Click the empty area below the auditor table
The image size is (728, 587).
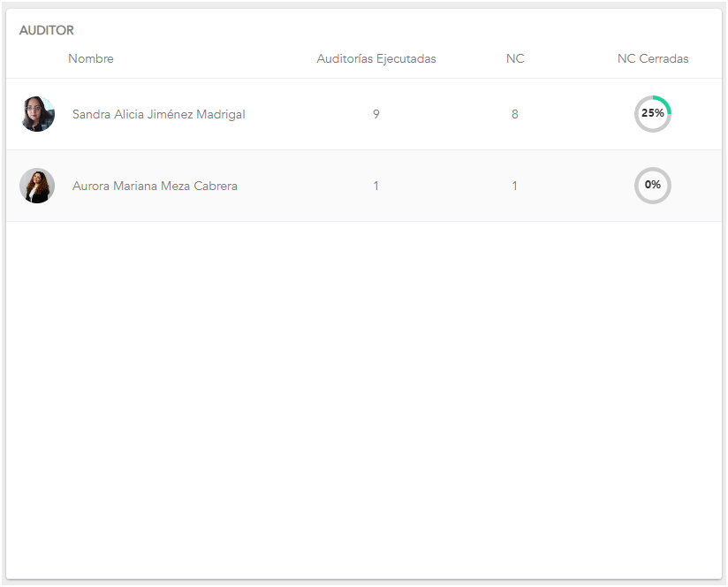[x=364, y=398]
